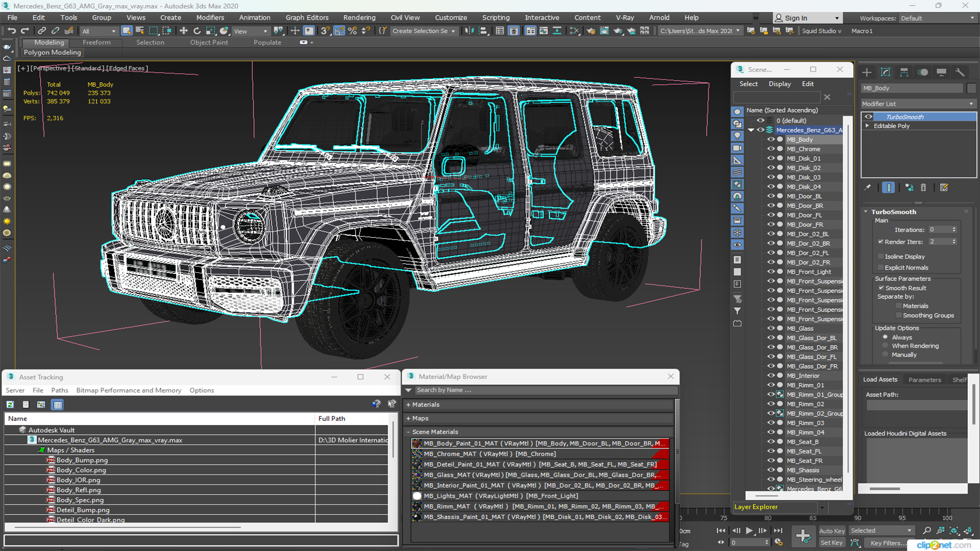Switch to Freeform ribbon tab
980x551 pixels.
96,43
